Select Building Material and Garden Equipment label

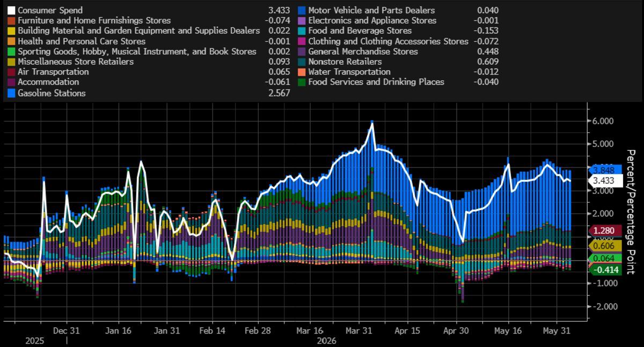tap(138, 31)
